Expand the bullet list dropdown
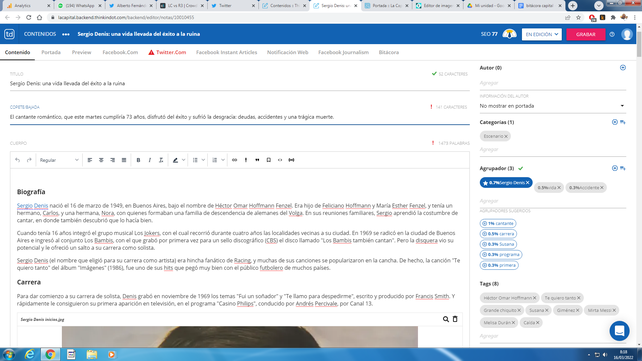The width and height of the screenshot is (642, 361). tap(203, 160)
